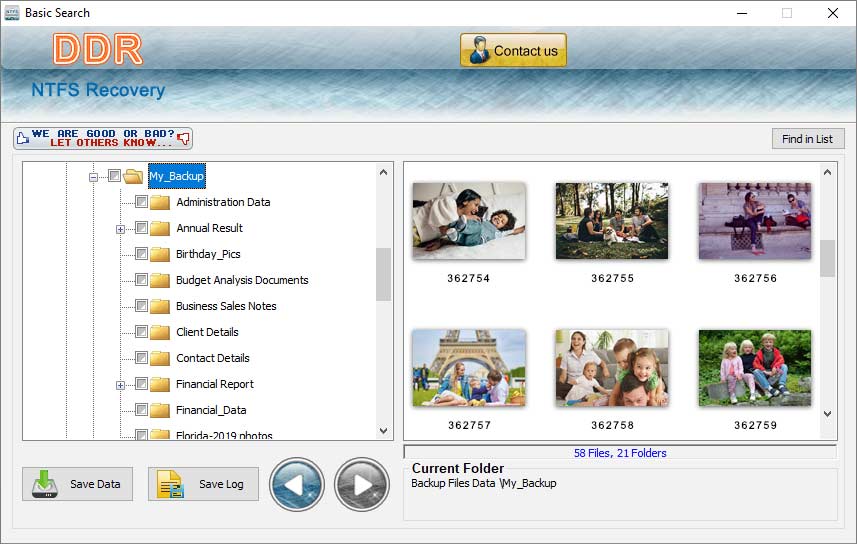Viewport: 857px width, 544px height.
Task: Click the '58 Files, 21 Folders' status text
Action: [x=620, y=453]
